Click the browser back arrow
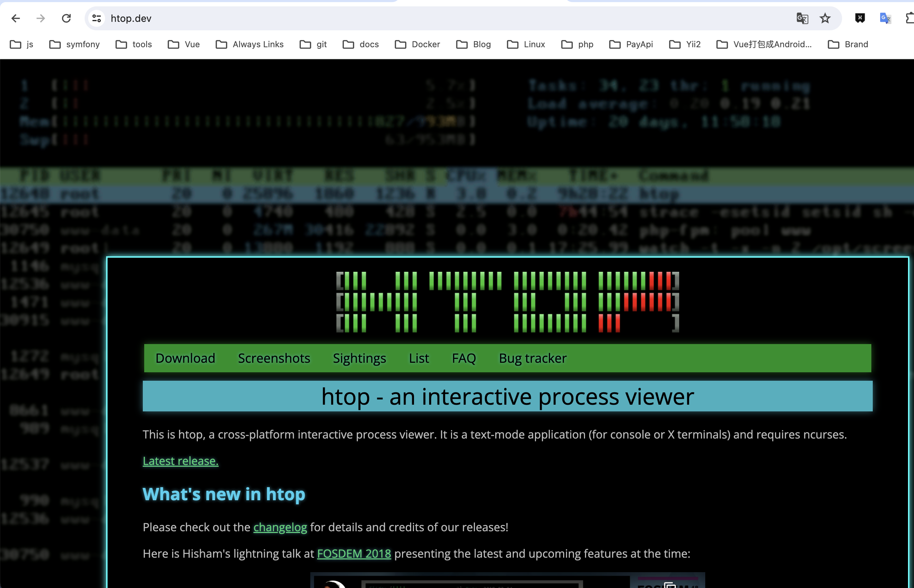The width and height of the screenshot is (914, 588). 16,18
